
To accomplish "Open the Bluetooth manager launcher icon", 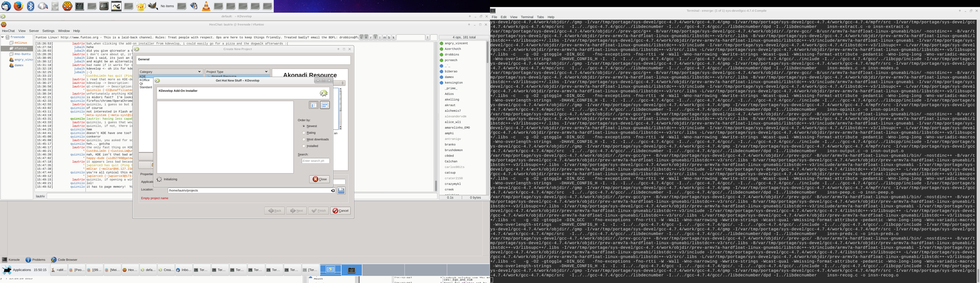I will pyautogui.click(x=30, y=6).
